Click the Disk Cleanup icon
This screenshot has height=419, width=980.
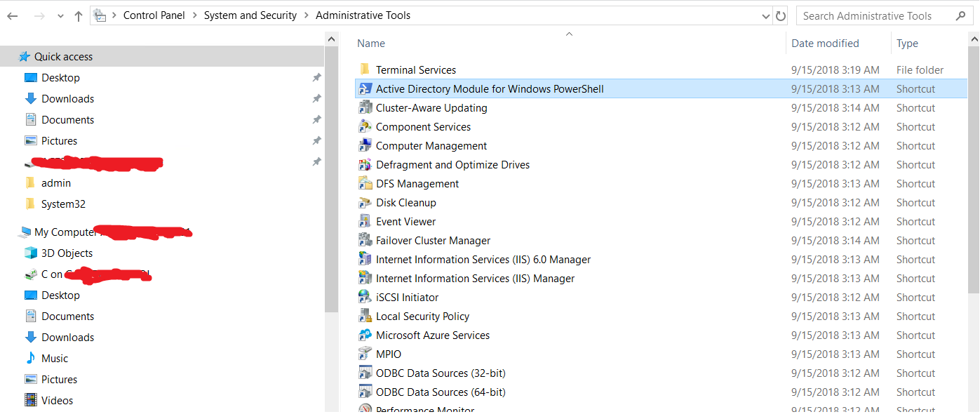pyautogui.click(x=365, y=202)
